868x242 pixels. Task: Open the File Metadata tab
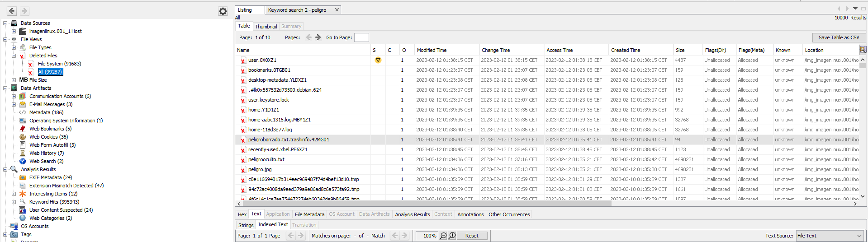coord(309,214)
